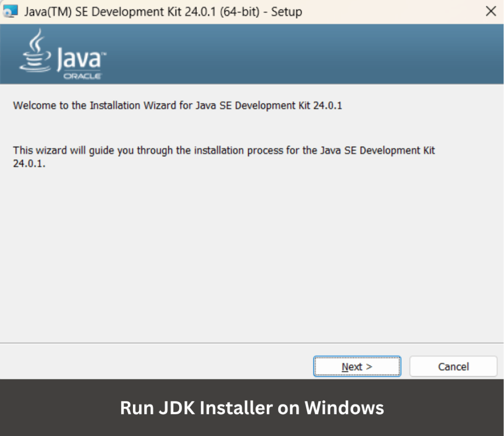
Task: Click the 'This wizard will guide you' paragraph
Action: 224,150
